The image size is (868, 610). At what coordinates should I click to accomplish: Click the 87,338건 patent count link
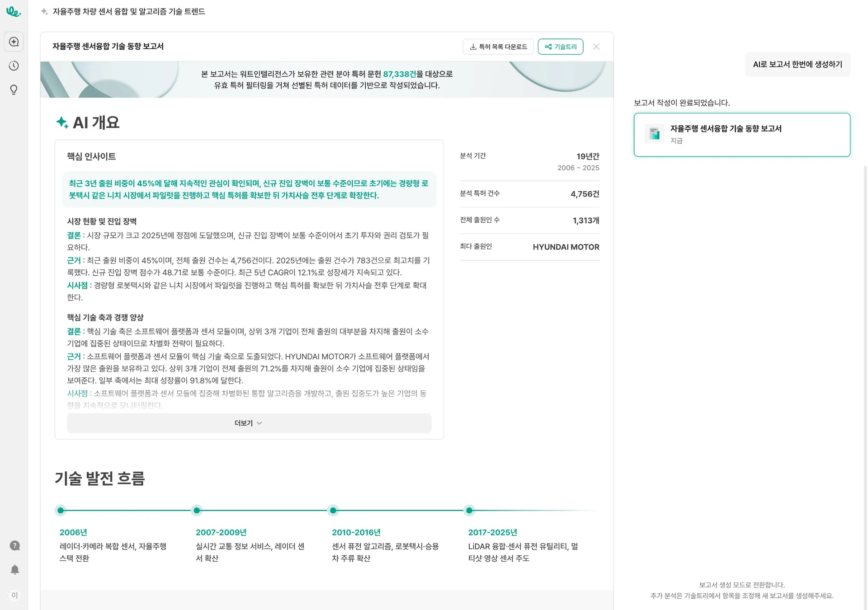tap(399, 74)
